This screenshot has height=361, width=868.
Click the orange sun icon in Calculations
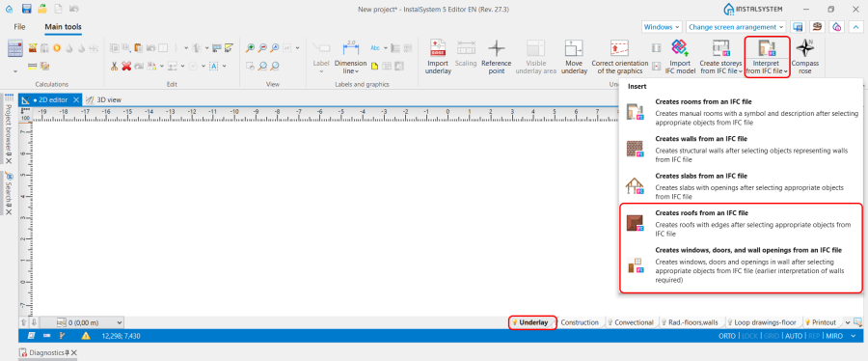point(57,48)
